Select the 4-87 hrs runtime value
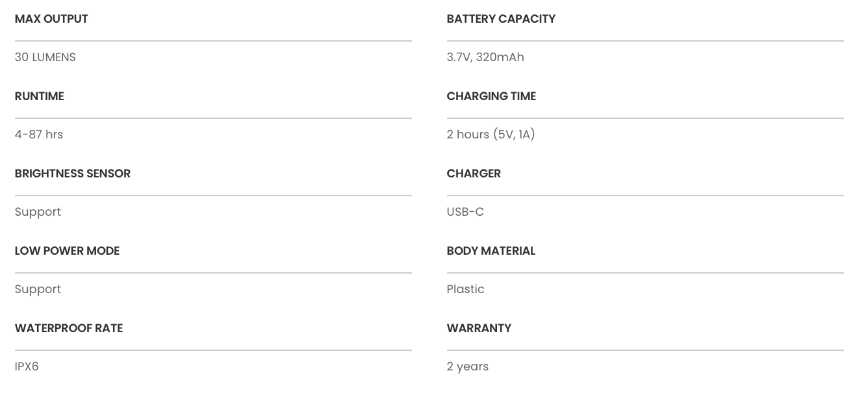Viewport: 868px width, 399px height. click(x=39, y=135)
